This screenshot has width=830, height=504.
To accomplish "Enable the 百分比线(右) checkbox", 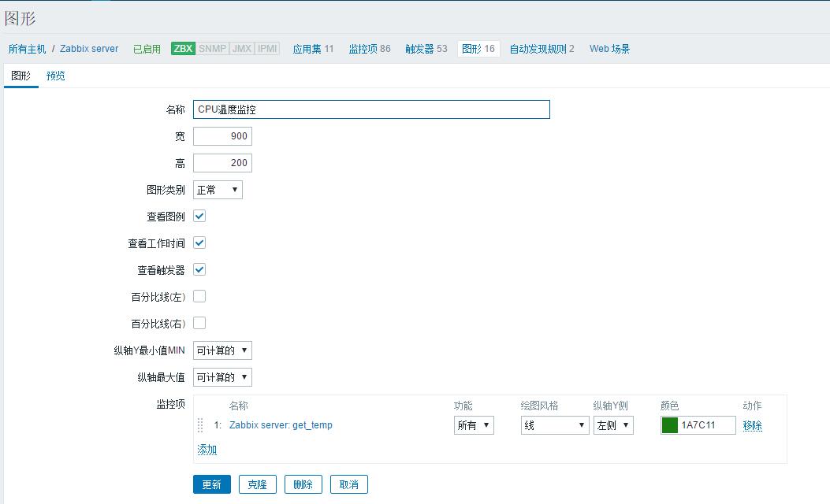I will pos(199,323).
